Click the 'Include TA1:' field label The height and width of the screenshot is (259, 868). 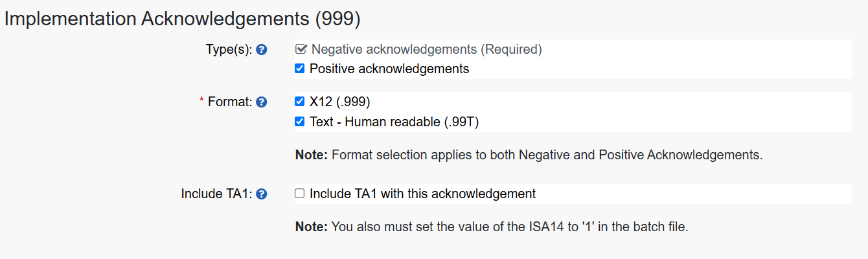click(x=217, y=194)
